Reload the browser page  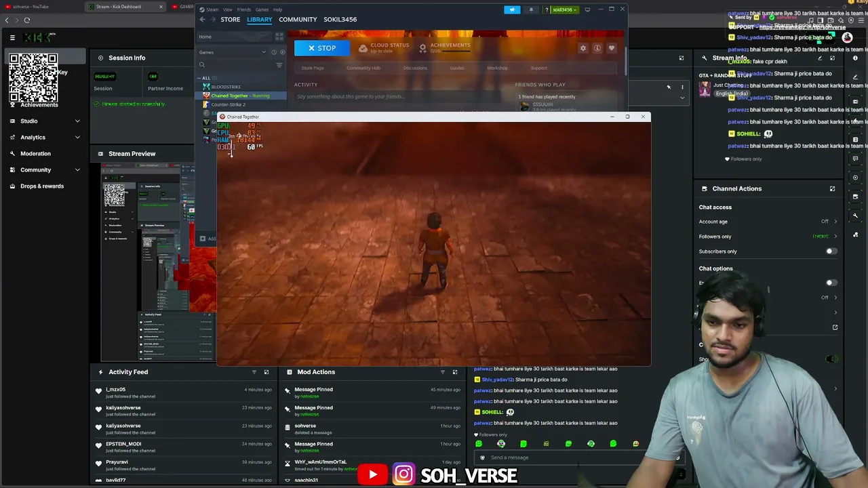pyautogui.click(x=27, y=20)
